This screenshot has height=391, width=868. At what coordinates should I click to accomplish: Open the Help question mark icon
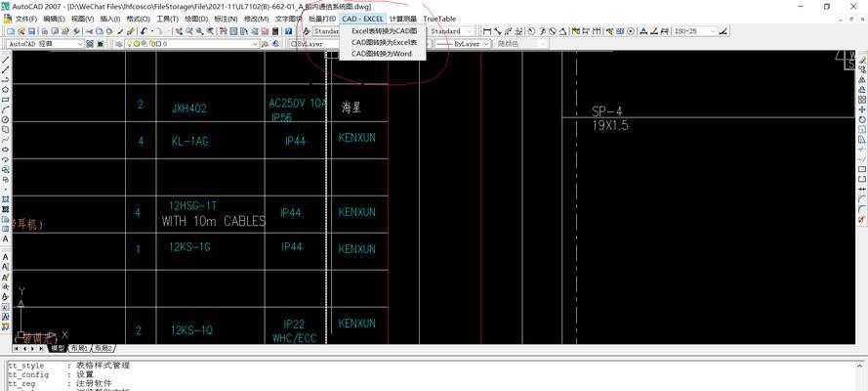click(288, 31)
